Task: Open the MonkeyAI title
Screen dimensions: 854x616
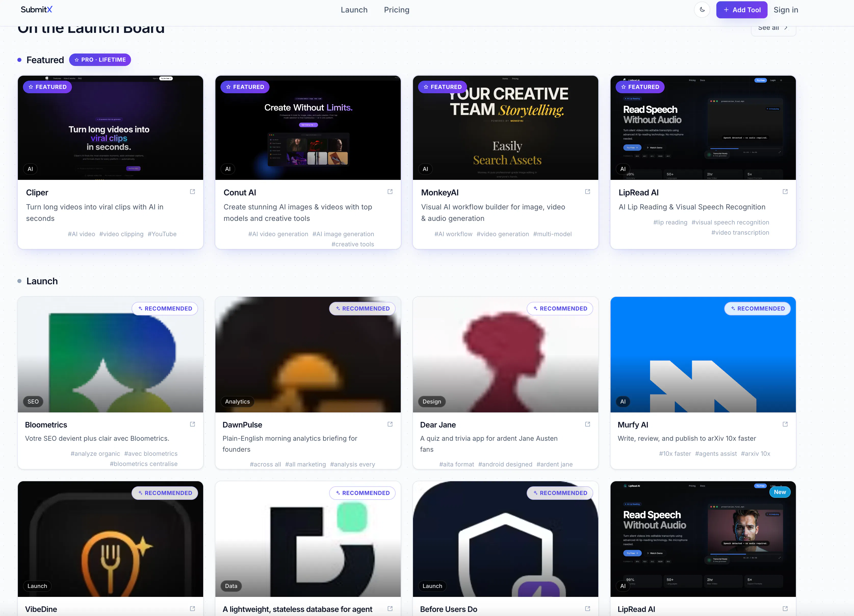Action: point(440,193)
